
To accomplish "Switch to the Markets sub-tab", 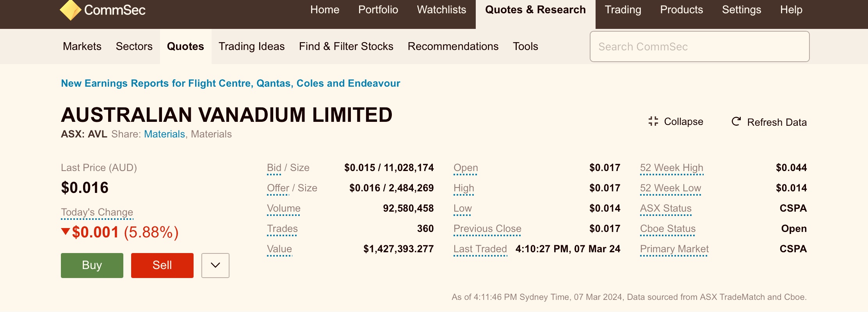I will 82,46.
